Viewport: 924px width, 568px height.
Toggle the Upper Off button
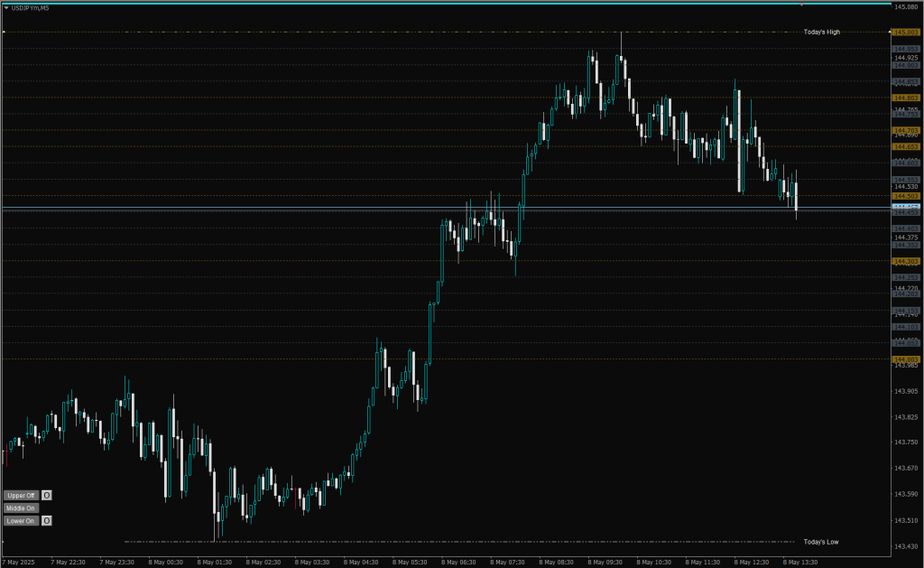tap(21, 495)
